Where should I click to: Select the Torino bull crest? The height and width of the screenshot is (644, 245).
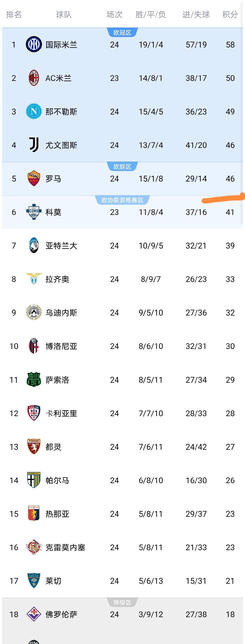[x=34, y=447]
